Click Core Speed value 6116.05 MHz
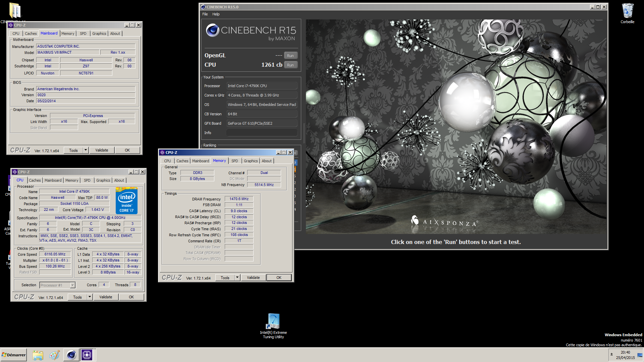644x362 pixels. pyautogui.click(x=55, y=254)
